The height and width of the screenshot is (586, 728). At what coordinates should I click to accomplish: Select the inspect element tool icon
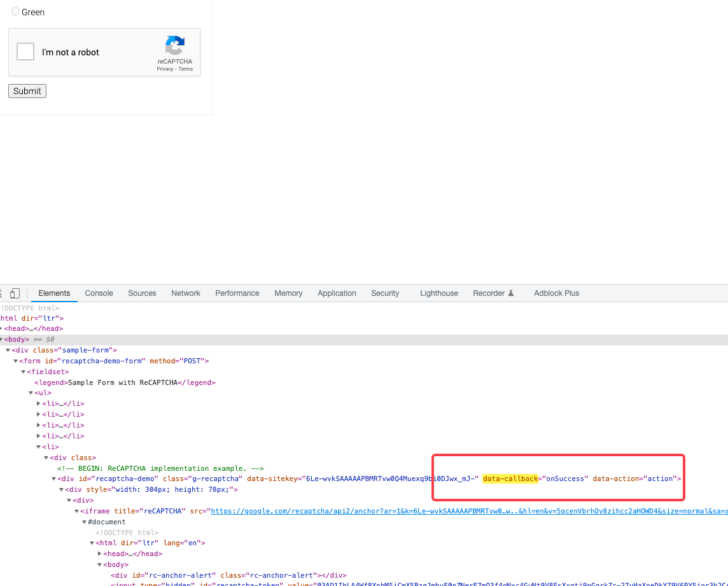point(1,293)
